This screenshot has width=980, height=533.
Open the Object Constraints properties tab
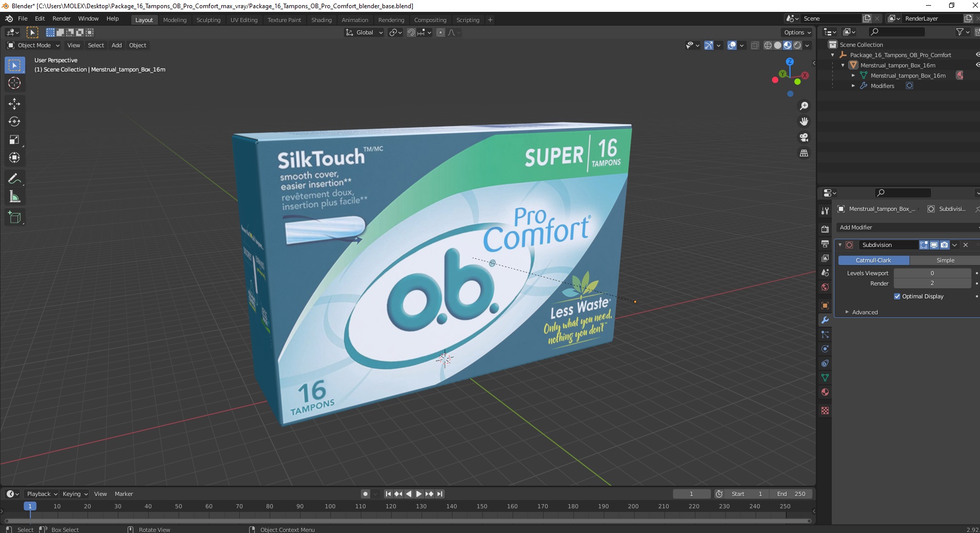point(825,363)
